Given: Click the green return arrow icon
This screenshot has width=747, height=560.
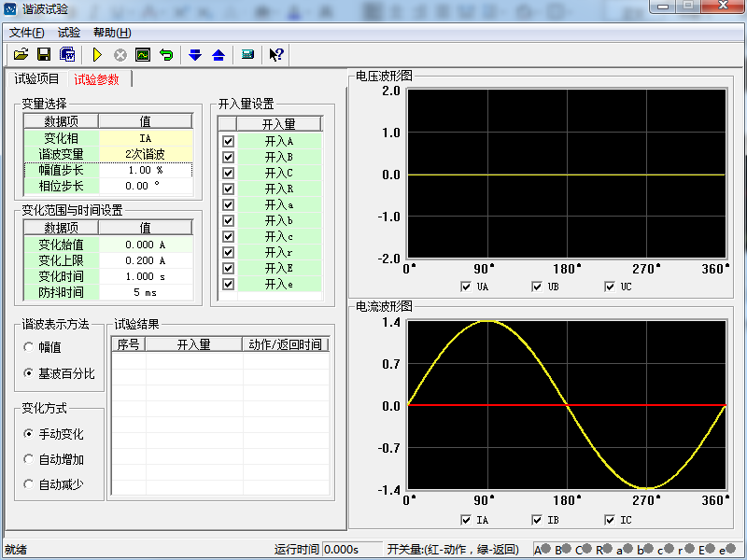Looking at the screenshot, I should click(166, 54).
